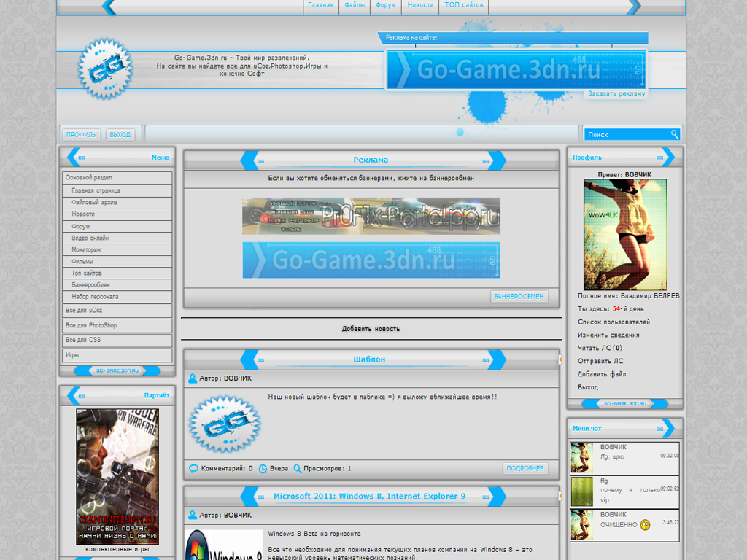
Task: Click the views magnifier icon in Шаблон post
Action: click(x=296, y=469)
